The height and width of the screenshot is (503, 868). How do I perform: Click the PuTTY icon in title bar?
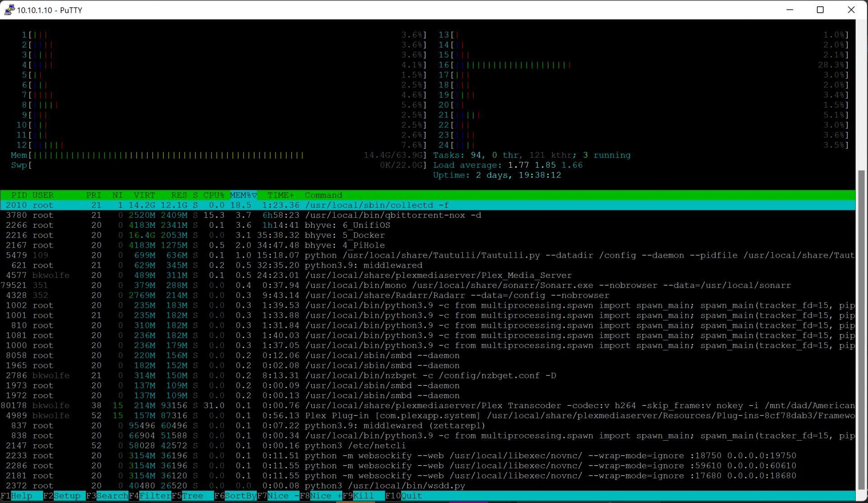9,10
